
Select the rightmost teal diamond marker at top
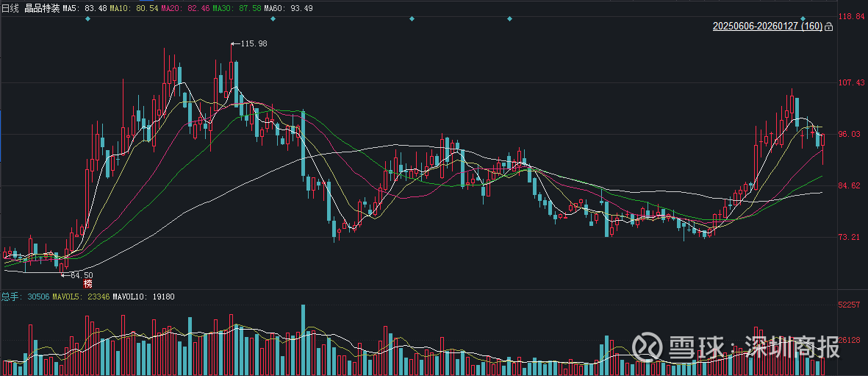pyautogui.click(x=803, y=18)
